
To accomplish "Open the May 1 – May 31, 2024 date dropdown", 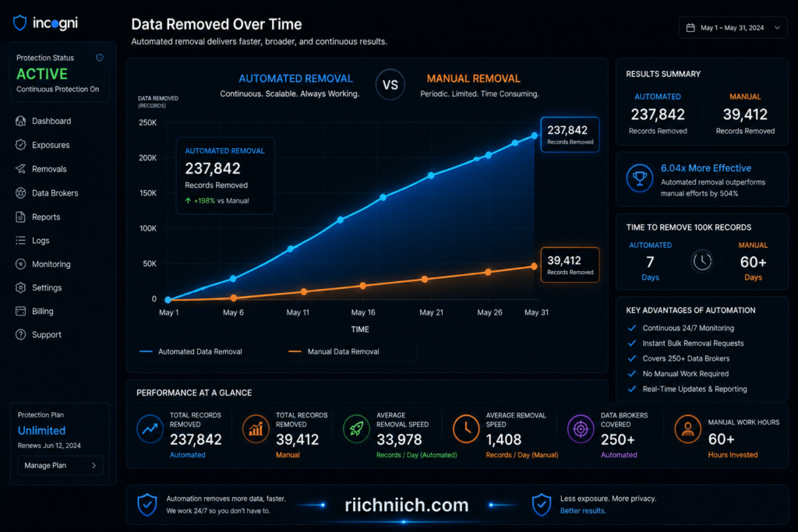I will [x=733, y=28].
